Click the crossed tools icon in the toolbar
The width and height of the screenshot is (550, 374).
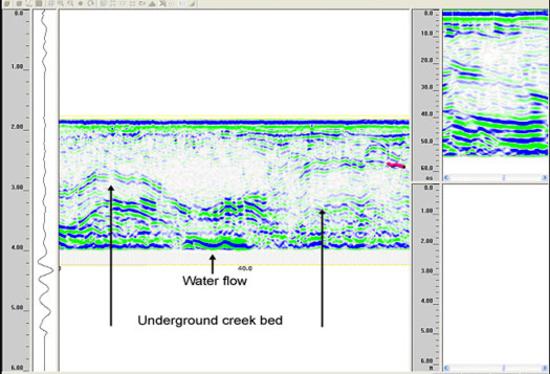tap(162, 4)
